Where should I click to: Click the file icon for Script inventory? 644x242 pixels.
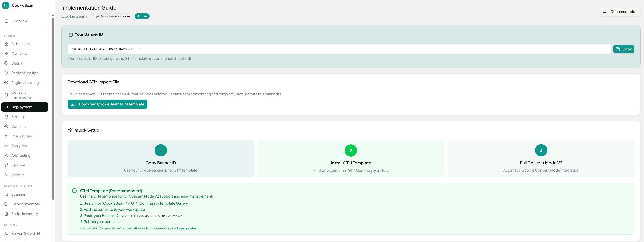click(x=6, y=214)
